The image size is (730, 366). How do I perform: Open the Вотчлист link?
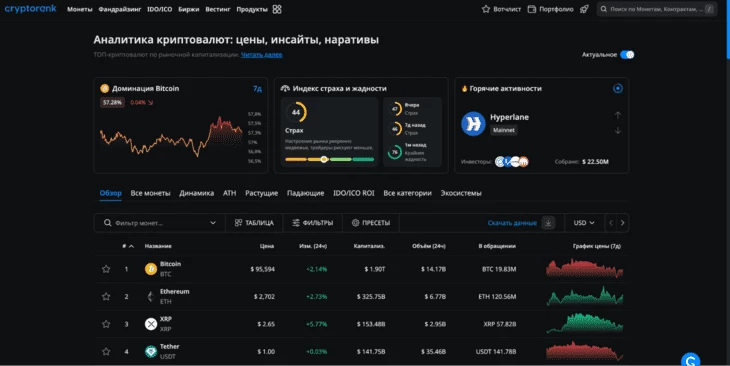pos(507,9)
